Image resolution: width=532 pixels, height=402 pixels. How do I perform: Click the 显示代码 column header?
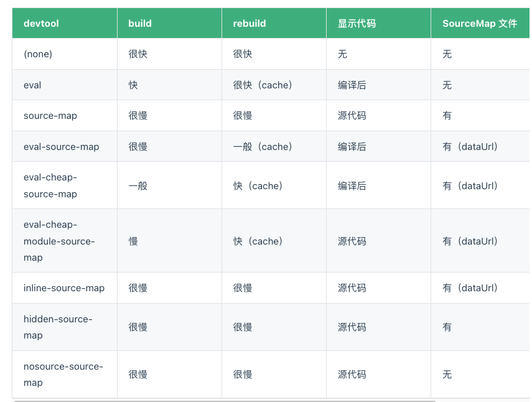(x=378, y=23)
